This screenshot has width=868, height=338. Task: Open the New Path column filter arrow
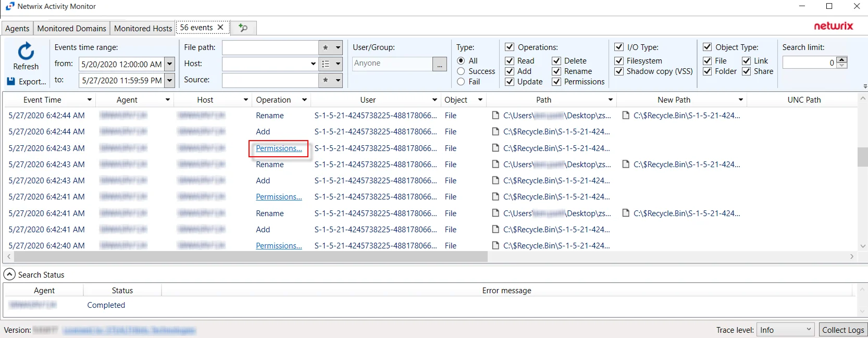coord(740,100)
